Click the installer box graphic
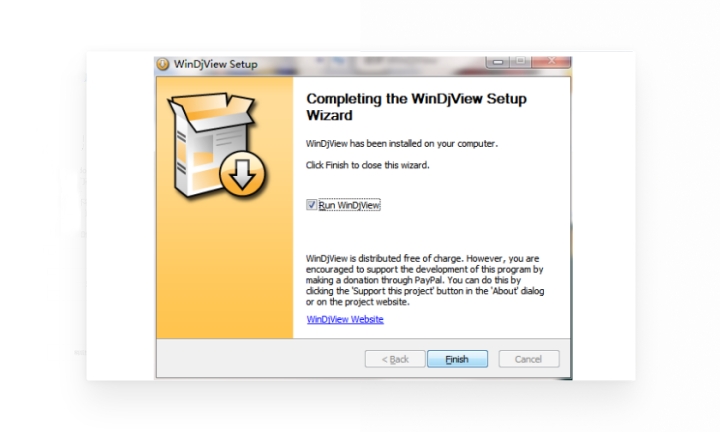The image size is (720, 432). 216,145
